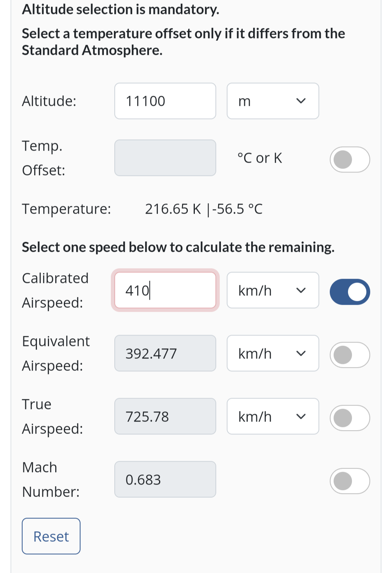
Task: Enable the Mach Number toggle switch
Action: coord(350,481)
